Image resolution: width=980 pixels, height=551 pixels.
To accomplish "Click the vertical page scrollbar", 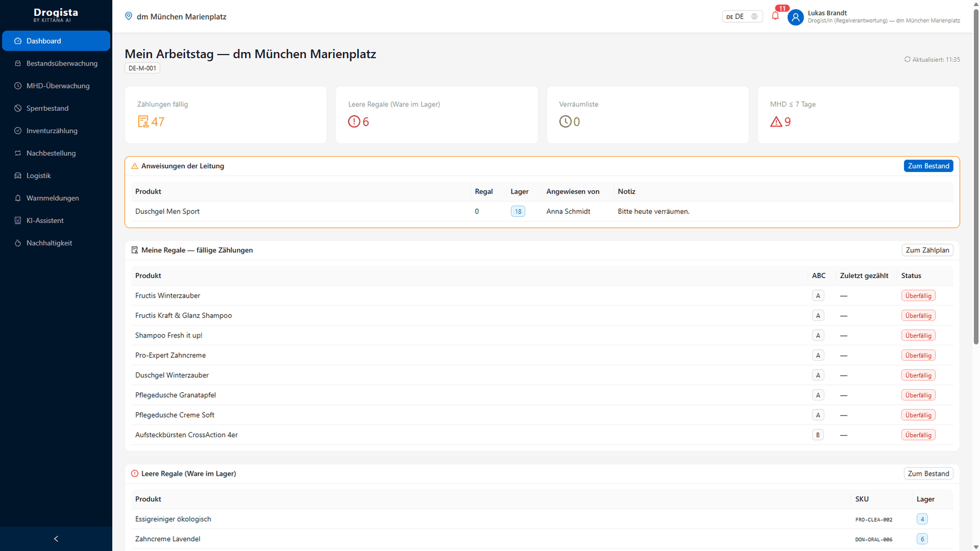I will click(x=976, y=178).
